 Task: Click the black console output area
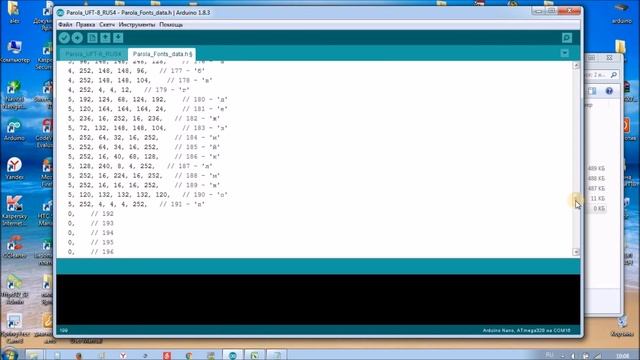318,300
